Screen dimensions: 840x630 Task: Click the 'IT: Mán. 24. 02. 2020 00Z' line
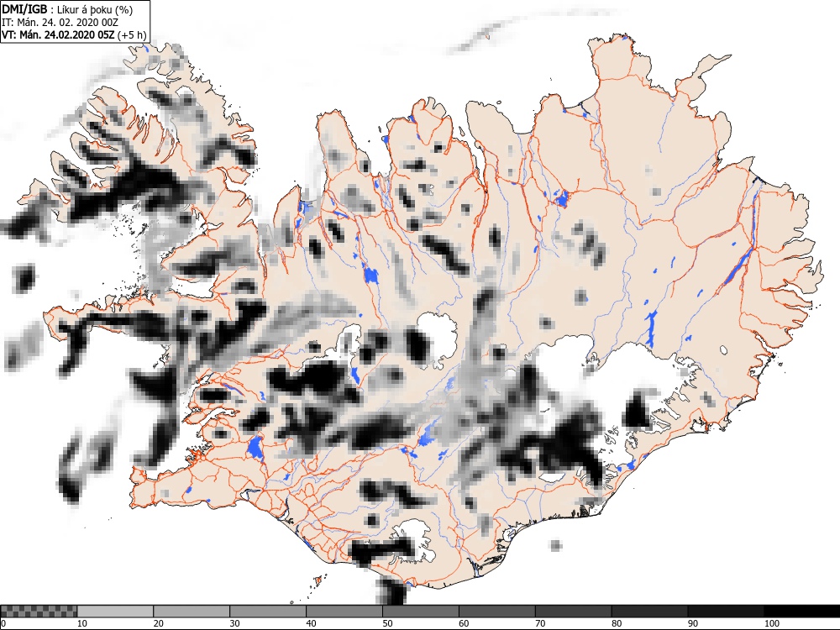coord(60,23)
